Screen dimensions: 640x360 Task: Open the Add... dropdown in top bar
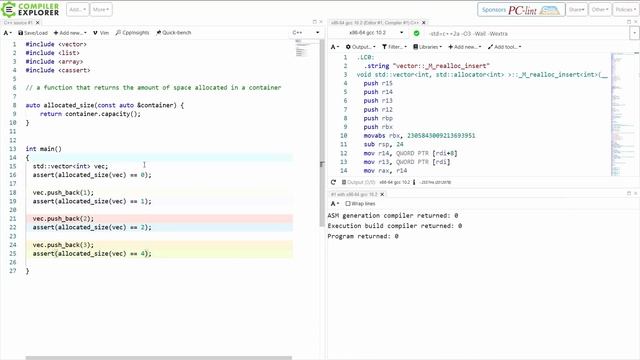point(77,9)
